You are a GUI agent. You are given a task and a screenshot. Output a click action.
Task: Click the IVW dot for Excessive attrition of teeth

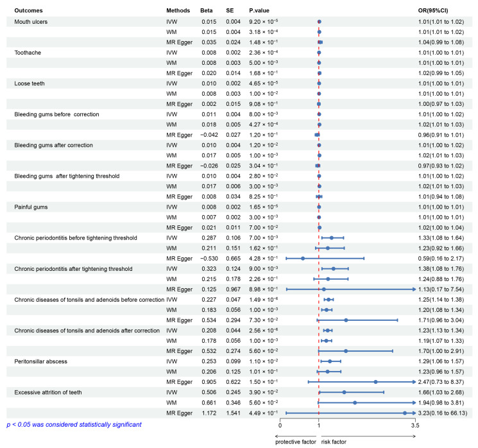pyautogui.click(x=344, y=392)
